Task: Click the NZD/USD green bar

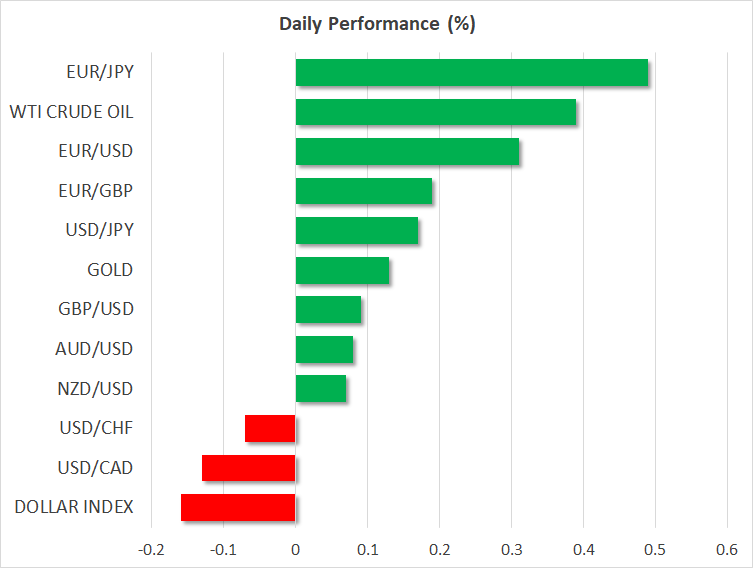Action: [x=320, y=388]
